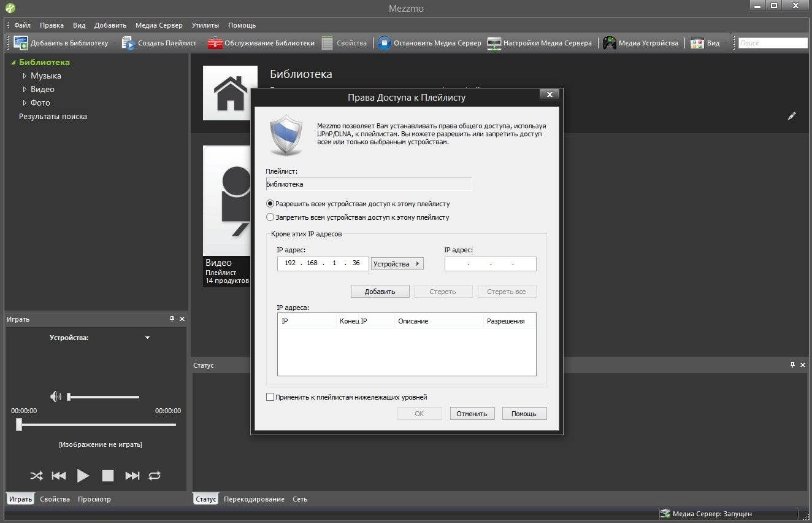
Task: Switch to the Перекодирование tab
Action: tap(254, 499)
